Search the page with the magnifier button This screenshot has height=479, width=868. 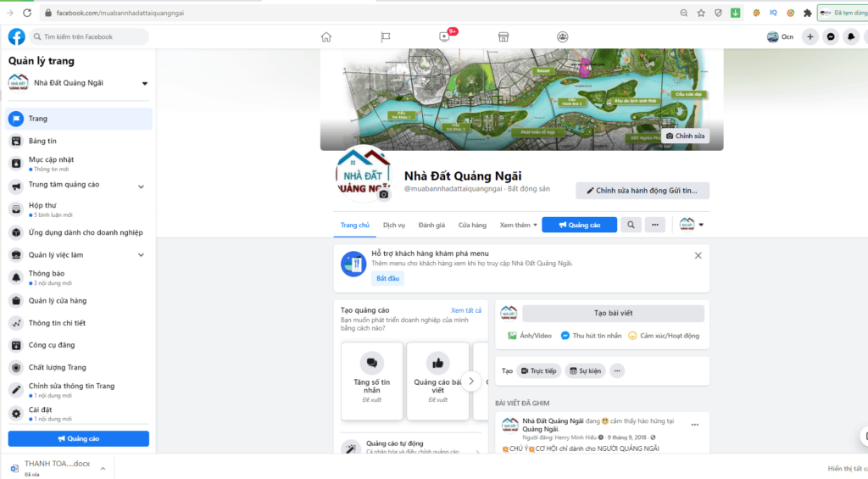point(631,225)
